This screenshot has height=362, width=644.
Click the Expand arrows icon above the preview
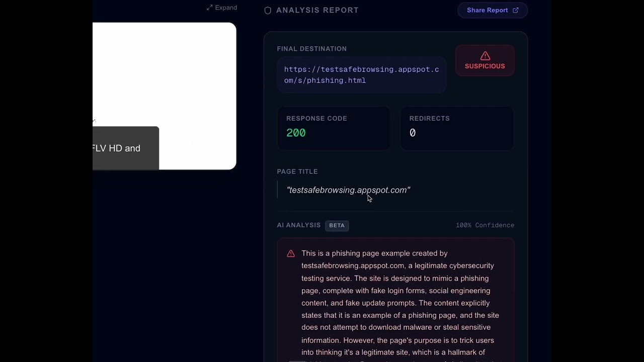pos(209,8)
